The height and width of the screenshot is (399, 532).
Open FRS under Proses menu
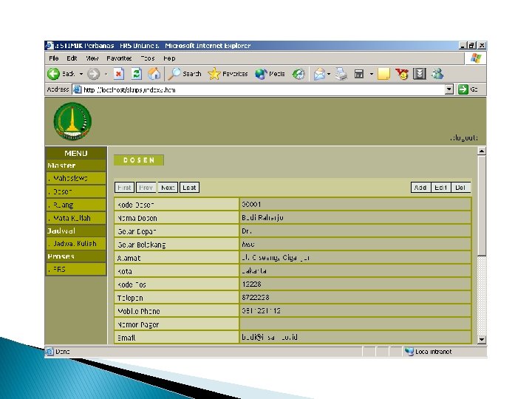[76, 270]
